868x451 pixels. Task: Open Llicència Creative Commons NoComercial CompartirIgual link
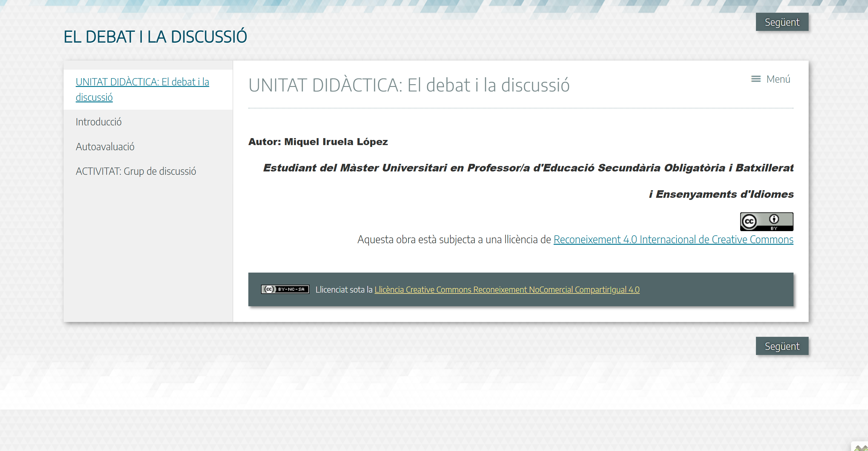click(x=507, y=290)
